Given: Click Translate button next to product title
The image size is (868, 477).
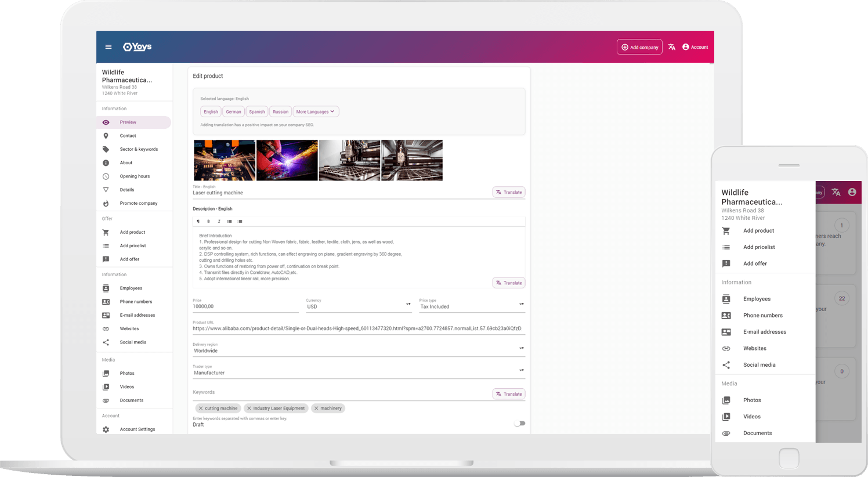Looking at the screenshot, I should coord(509,192).
